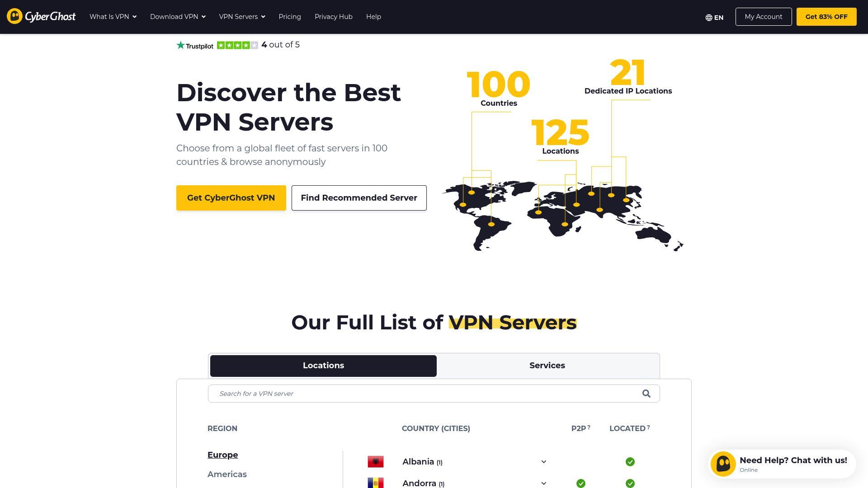
Task: Click Albania's located green checkmark
Action: point(630,462)
